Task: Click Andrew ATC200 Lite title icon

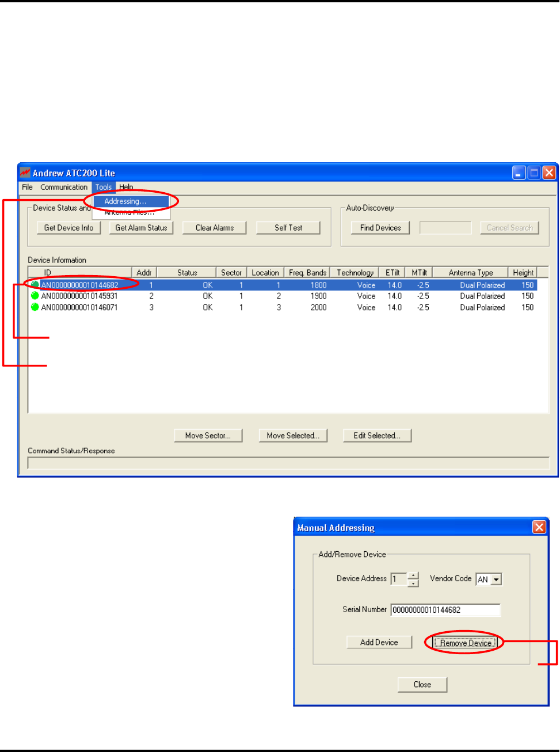Action: tap(25, 173)
